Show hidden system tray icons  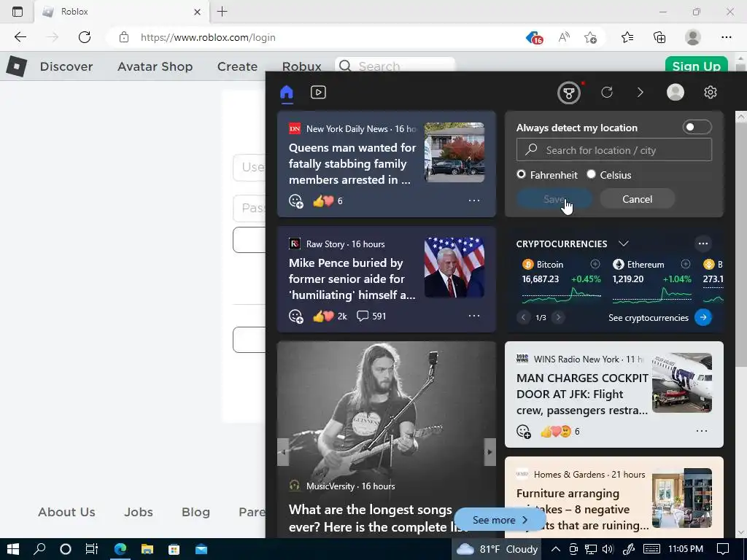pos(555,549)
